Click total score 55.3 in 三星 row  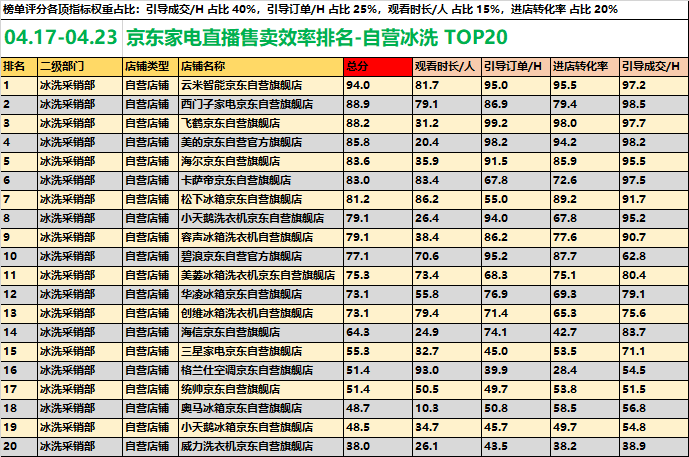(378, 352)
